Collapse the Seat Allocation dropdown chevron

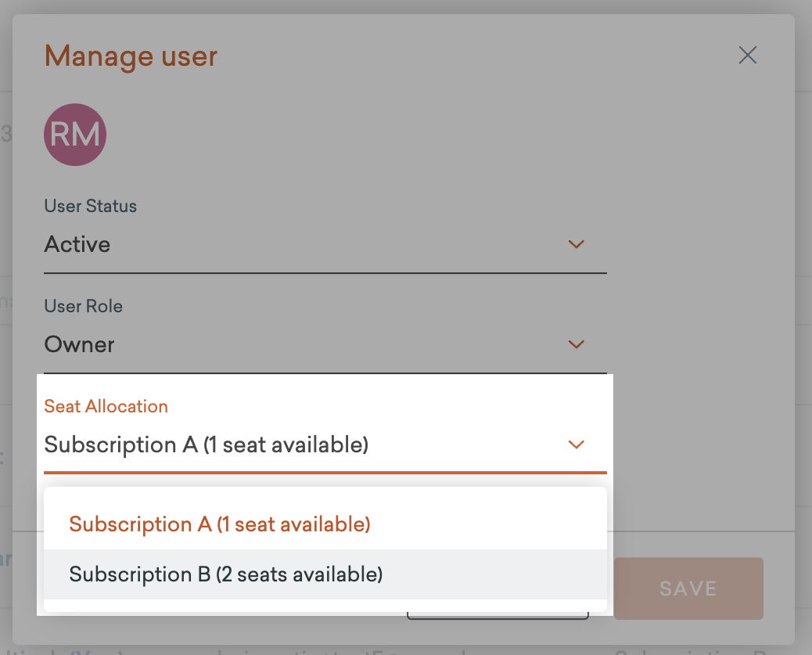coord(577,444)
